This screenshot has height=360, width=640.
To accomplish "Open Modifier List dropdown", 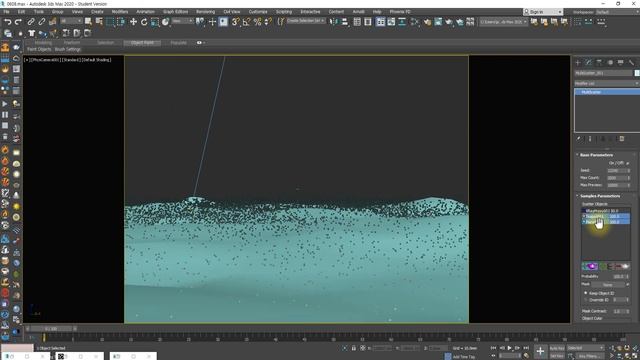I will [x=607, y=83].
